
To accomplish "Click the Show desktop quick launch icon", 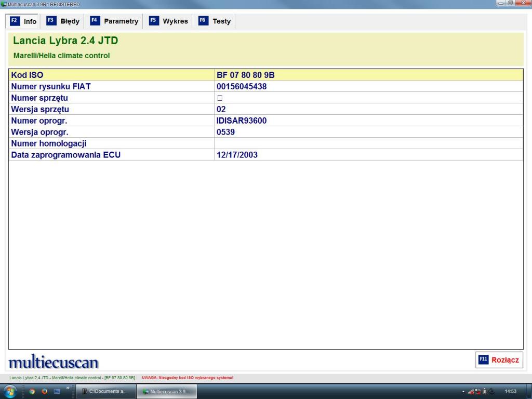I will click(57, 391).
